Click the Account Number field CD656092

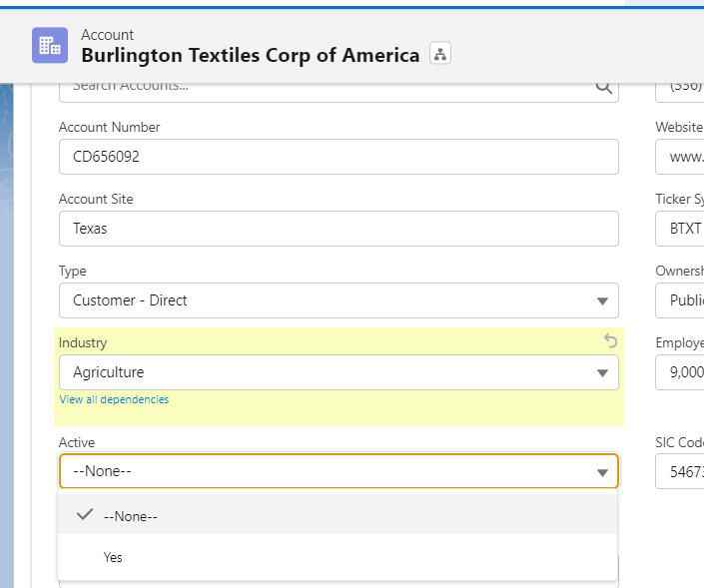coord(339,157)
